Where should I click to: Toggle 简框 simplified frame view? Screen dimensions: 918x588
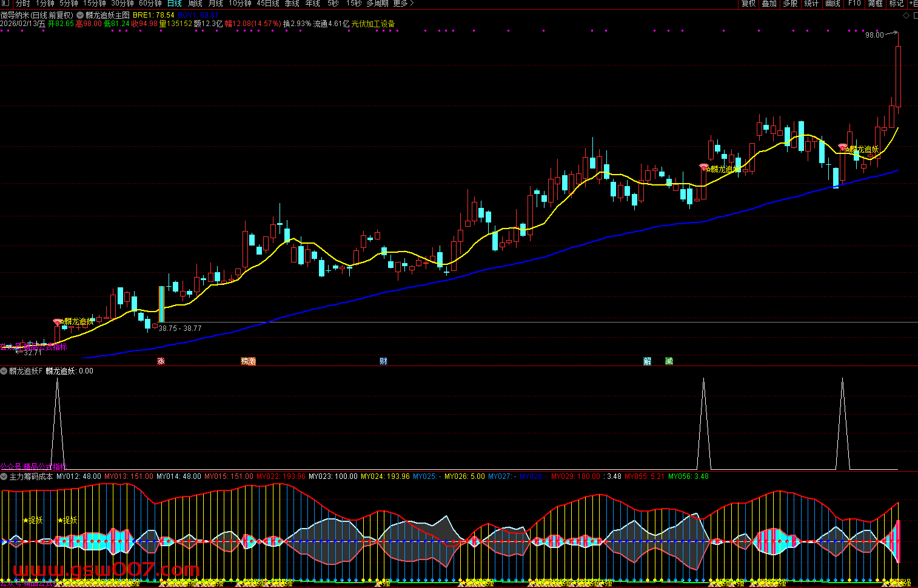[x=875, y=4]
